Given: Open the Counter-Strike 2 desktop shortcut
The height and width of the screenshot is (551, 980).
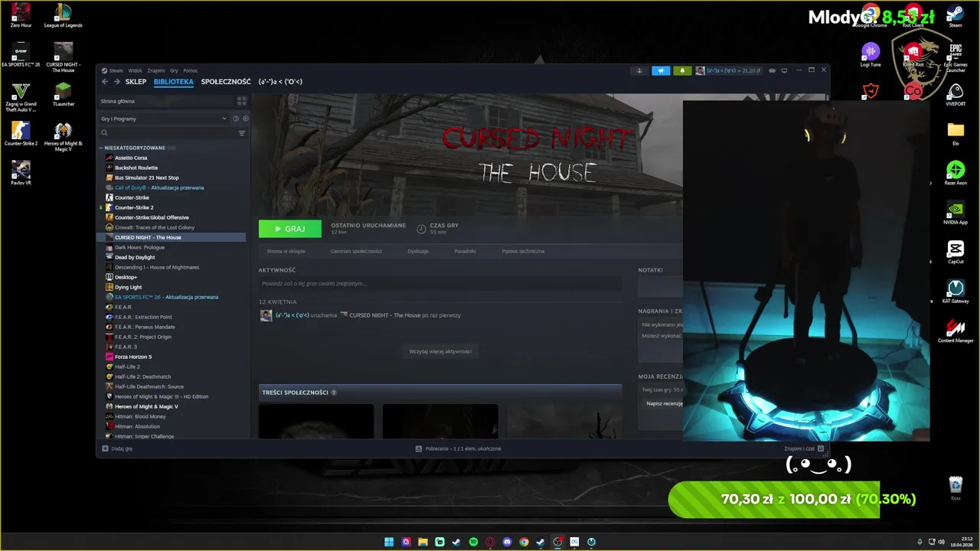Looking at the screenshot, I should pyautogui.click(x=21, y=134).
